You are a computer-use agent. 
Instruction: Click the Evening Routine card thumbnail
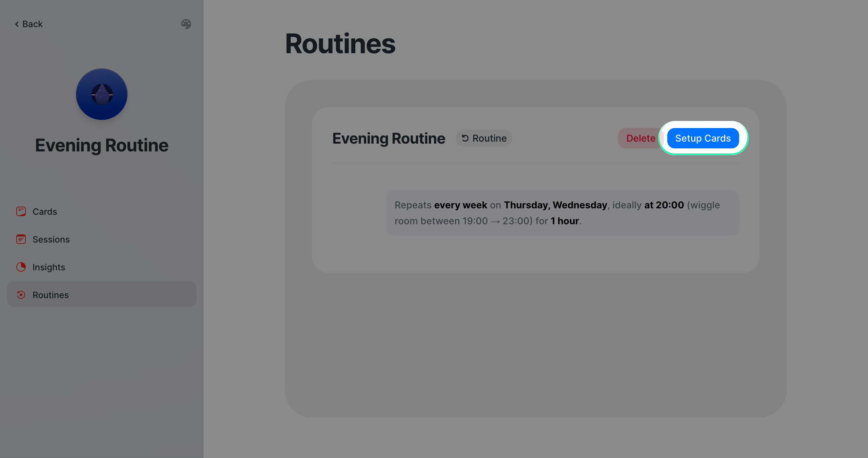102,94
